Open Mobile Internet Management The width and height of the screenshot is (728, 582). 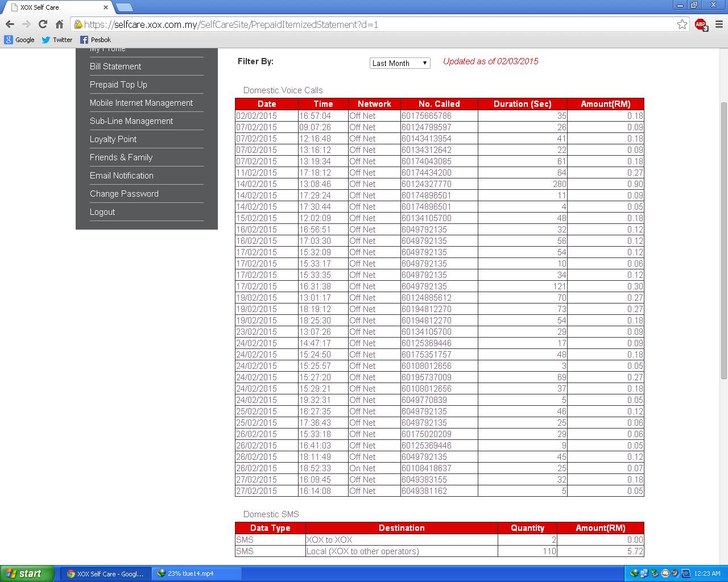click(x=141, y=103)
